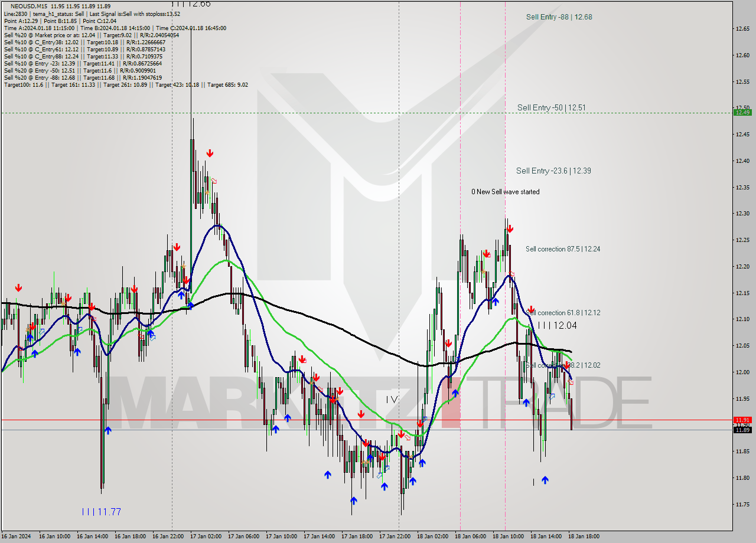Select the 12.30 price axis label

[x=742, y=214]
